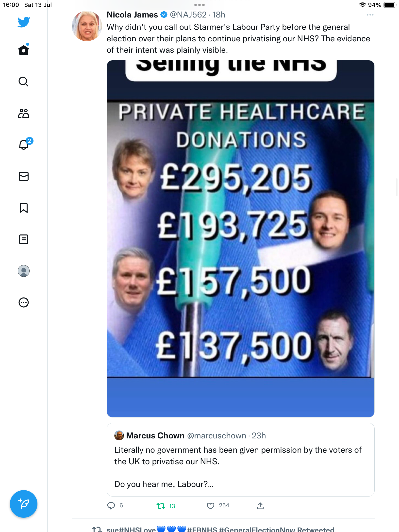Open Notifications bell with 2 badge
399x532 pixels.
click(x=24, y=145)
